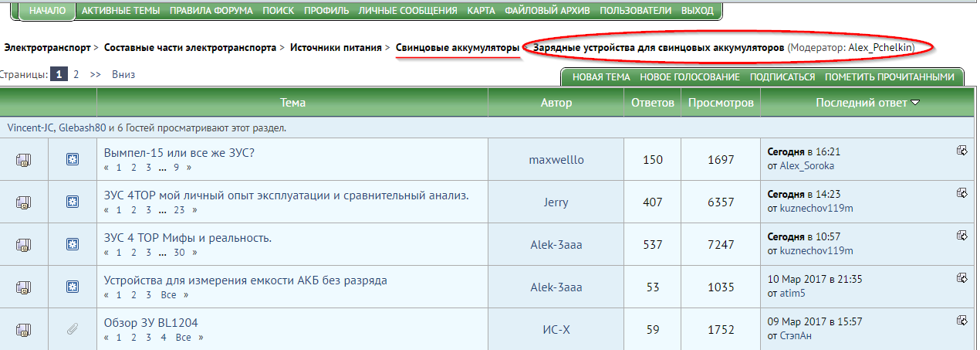The width and height of the screenshot is (980, 350).
Task: Open the ПОИСК menu item
Action: click(278, 11)
